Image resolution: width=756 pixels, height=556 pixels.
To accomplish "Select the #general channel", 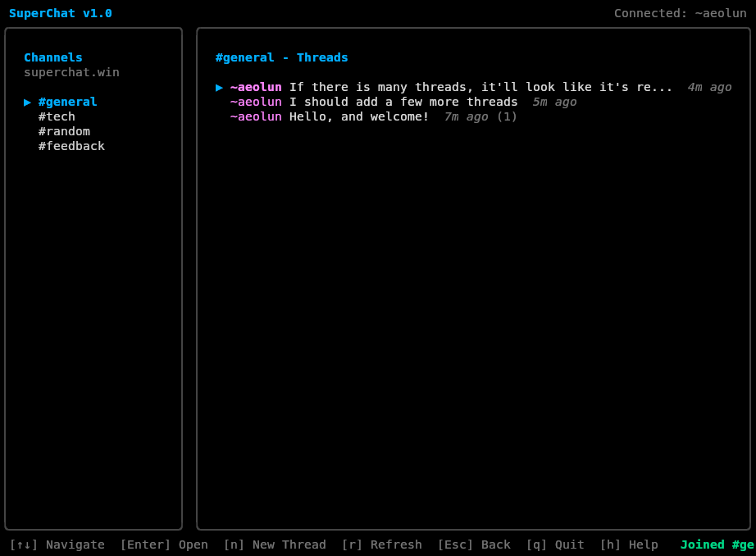I will pyautogui.click(x=67, y=102).
